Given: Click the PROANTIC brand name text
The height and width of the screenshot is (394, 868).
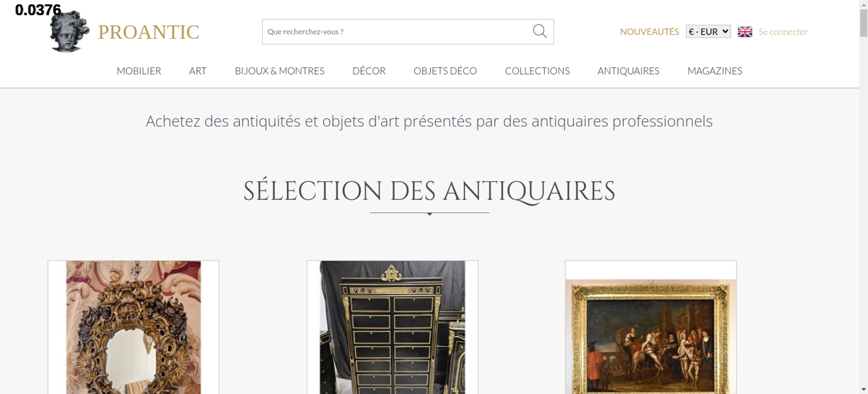Looking at the screenshot, I should click(x=148, y=32).
